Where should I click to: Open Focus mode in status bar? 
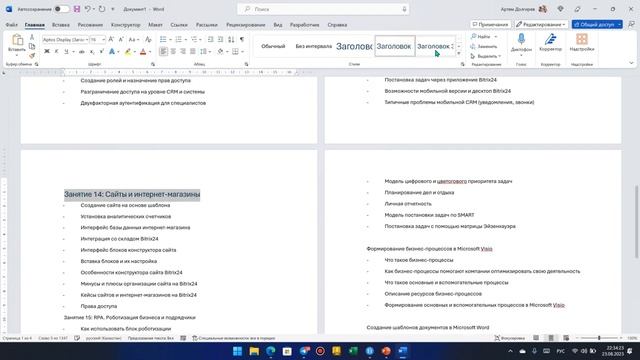[x=509, y=338]
